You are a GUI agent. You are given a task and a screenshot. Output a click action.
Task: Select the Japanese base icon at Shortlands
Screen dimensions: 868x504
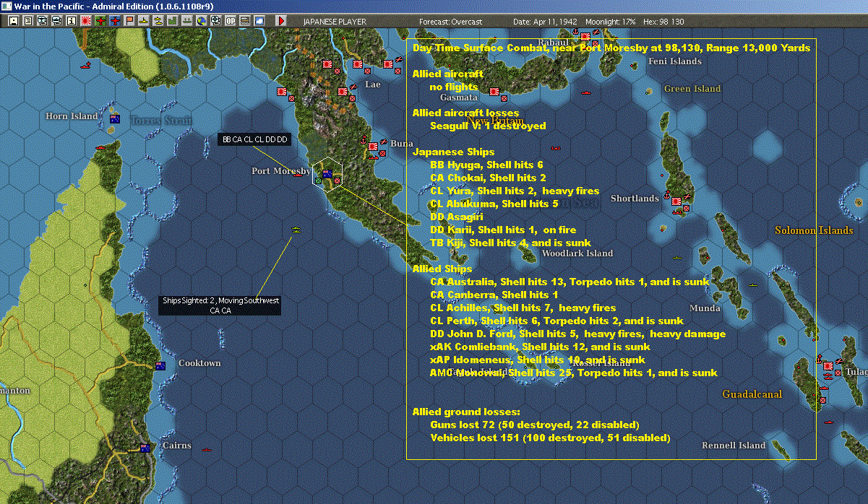[676, 201]
